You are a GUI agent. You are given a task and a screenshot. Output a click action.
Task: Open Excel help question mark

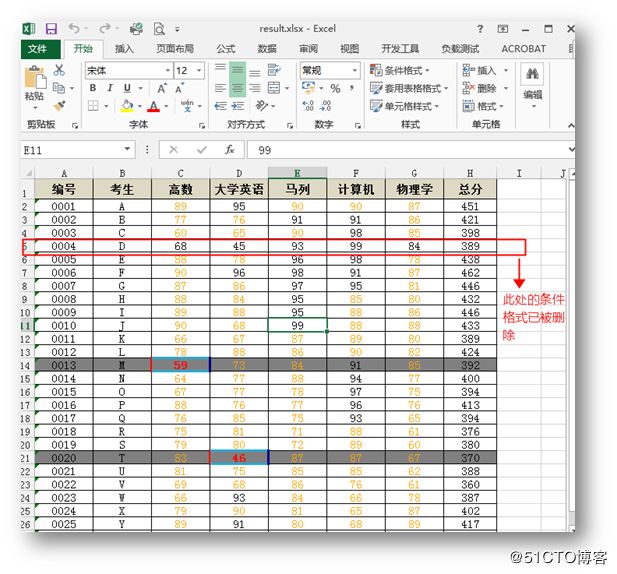(x=480, y=29)
